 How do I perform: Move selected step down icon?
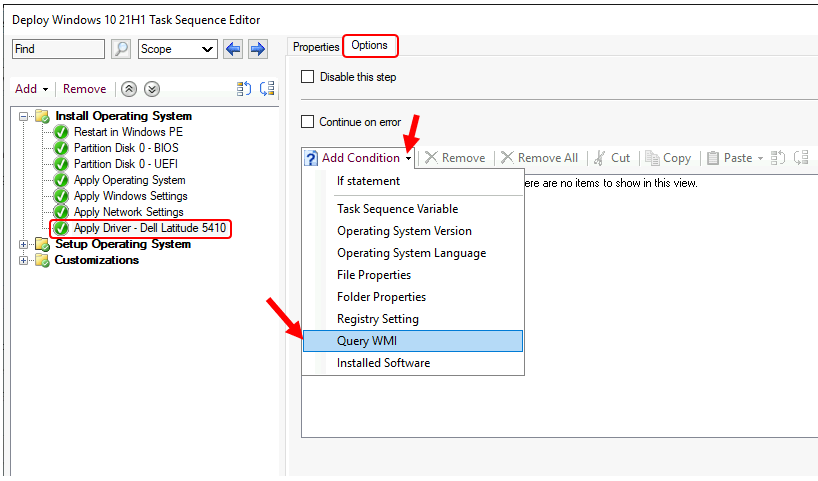[152, 89]
